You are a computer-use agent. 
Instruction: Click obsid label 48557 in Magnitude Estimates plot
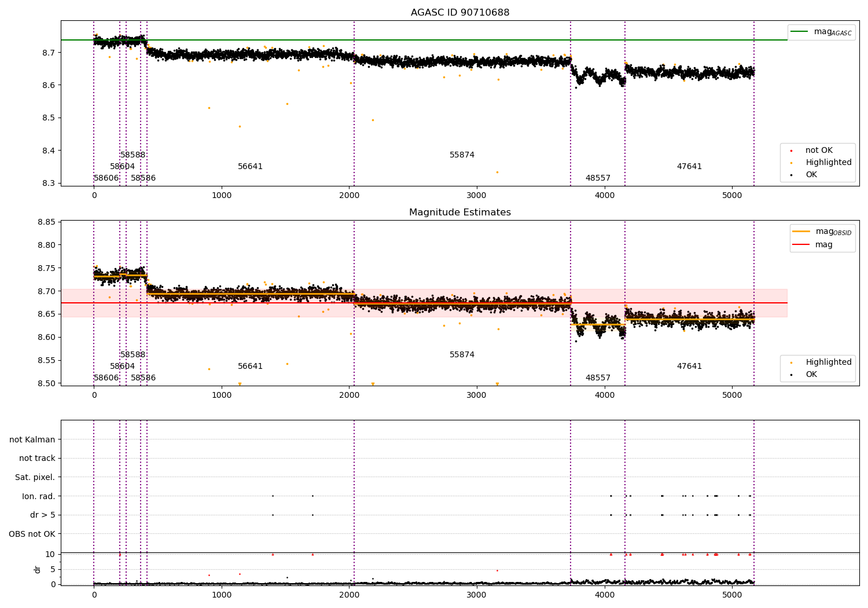598,378
